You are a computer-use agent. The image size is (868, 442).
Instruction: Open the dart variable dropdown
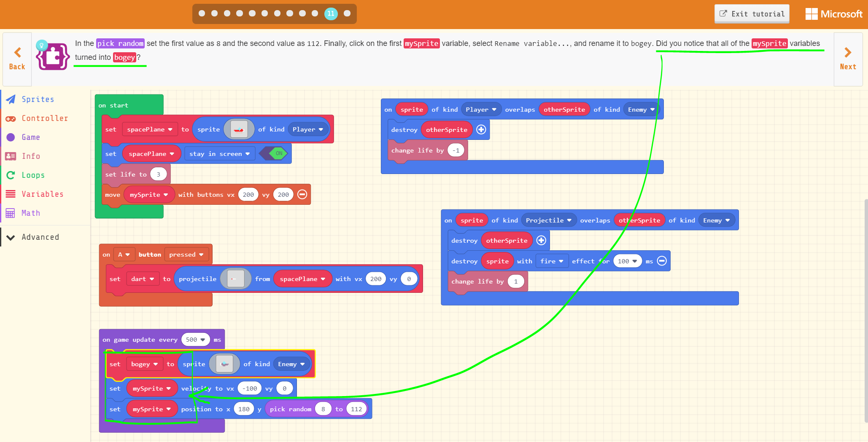tap(142, 279)
